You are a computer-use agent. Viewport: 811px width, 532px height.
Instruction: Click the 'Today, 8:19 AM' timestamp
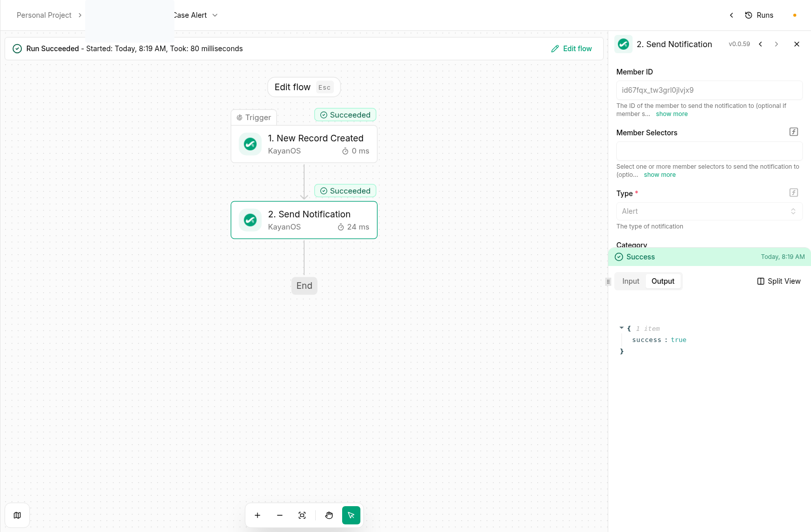coord(783,257)
